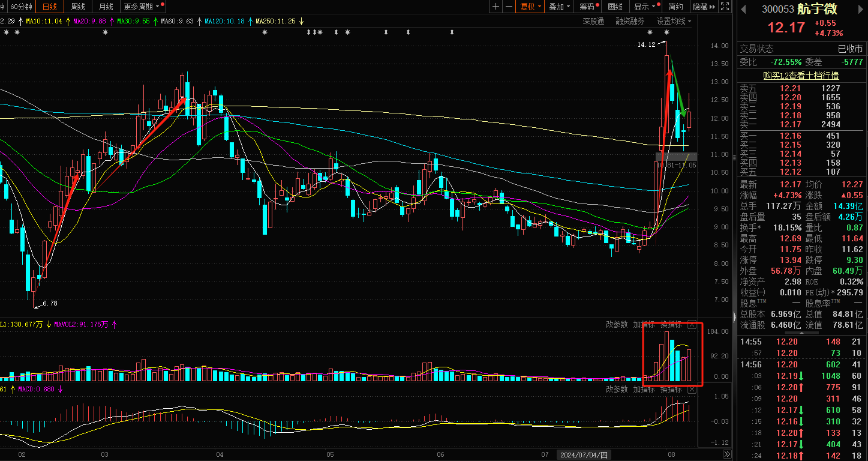
Task: Zoom in the chart with the plus button
Action: pos(495,7)
